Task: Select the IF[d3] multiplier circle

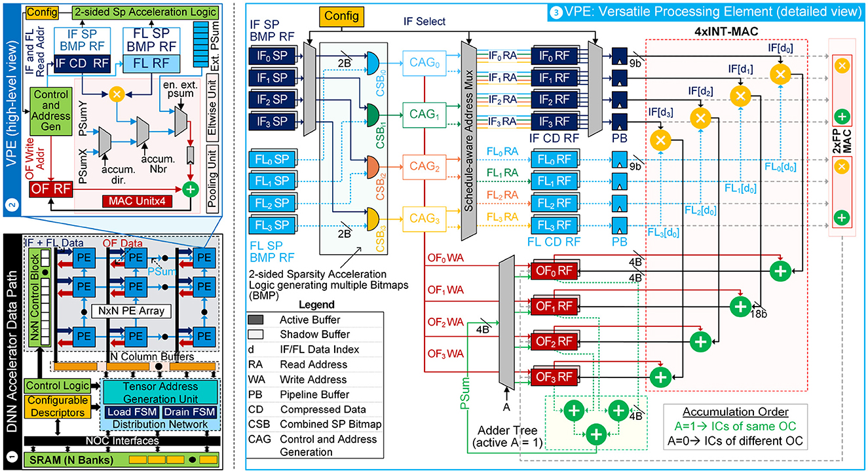Action: pos(661,140)
